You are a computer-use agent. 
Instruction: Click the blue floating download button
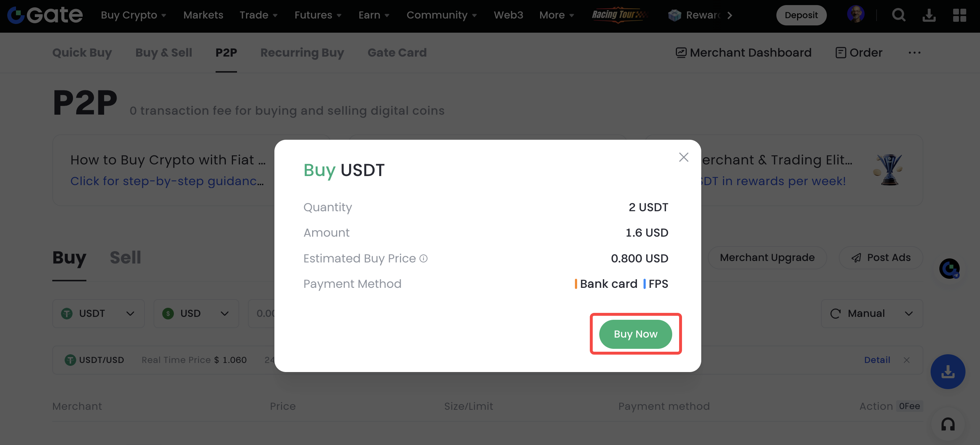[948, 372]
